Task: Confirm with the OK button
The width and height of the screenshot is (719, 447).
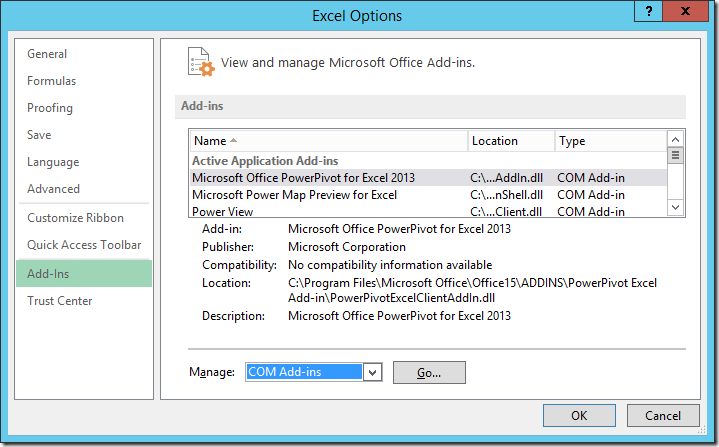Action: (579, 416)
